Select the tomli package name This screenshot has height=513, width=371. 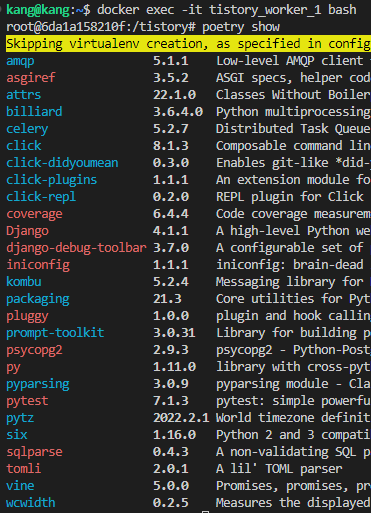24,469
